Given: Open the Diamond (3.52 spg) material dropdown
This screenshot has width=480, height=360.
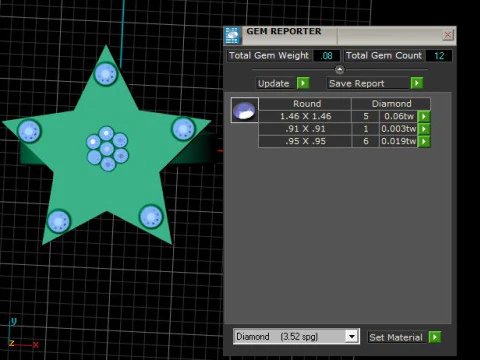Looking at the screenshot, I should [x=296, y=337].
